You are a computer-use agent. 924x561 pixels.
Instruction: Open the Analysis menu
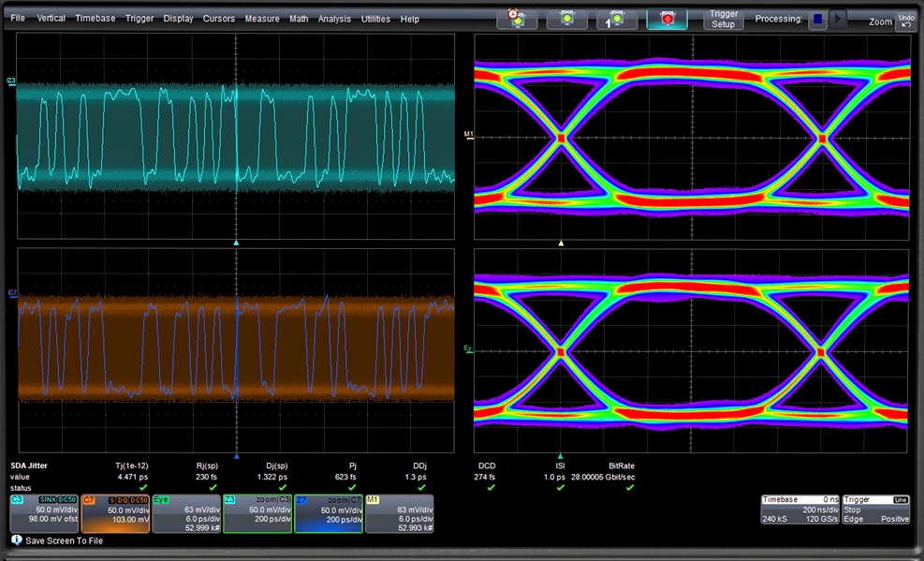click(334, 19)
